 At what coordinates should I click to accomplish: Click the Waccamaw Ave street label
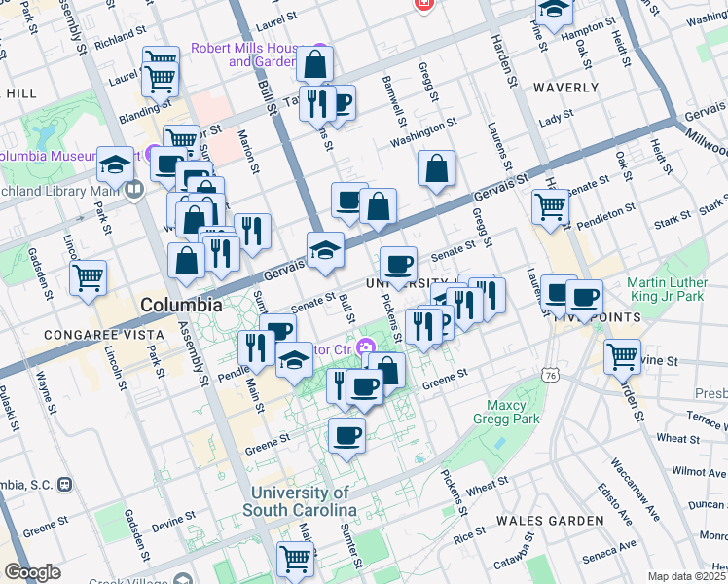636,490
